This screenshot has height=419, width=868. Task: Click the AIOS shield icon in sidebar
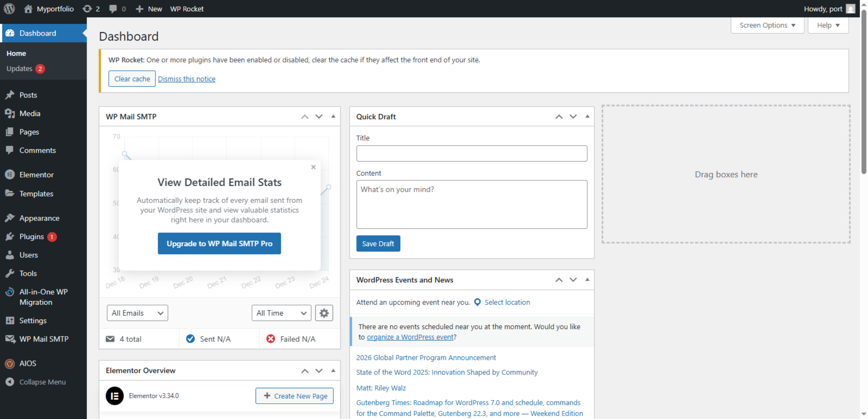10,363
